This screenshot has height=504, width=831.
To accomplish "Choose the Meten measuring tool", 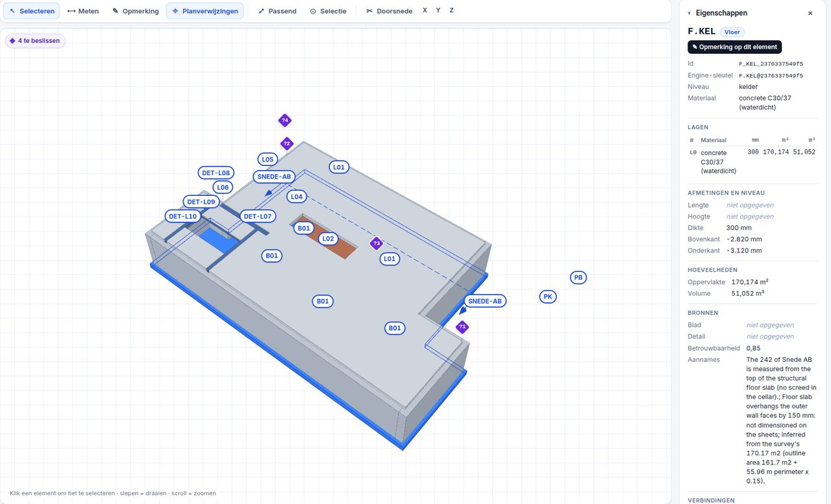I will tap(83, 11).
